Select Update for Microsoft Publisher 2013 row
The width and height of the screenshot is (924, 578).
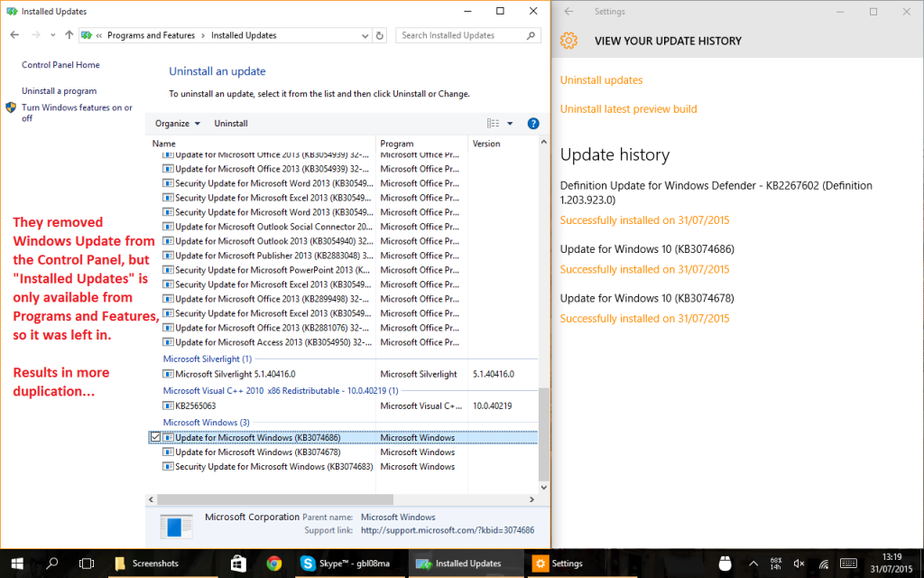[x=342, y=256]
